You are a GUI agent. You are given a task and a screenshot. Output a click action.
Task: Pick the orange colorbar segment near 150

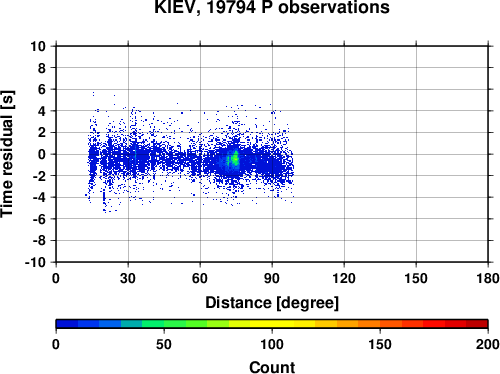[x=380, y=324]
